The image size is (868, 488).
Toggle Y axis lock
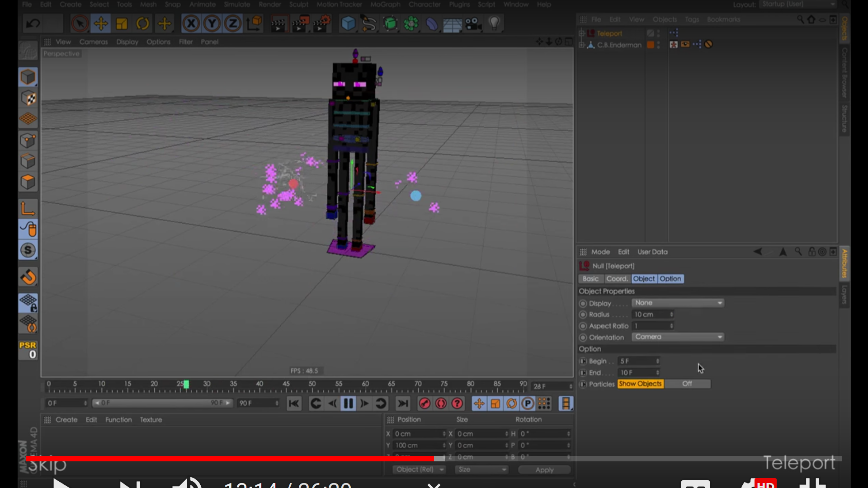[212, 23]
